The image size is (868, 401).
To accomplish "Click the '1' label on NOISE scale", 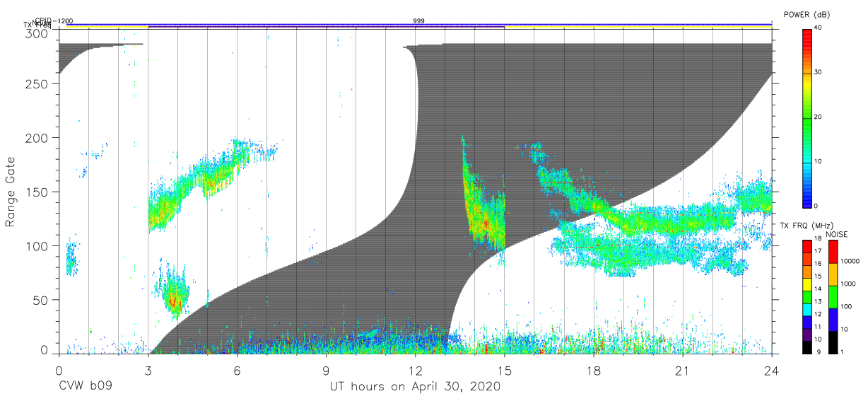I will click(x=843, y=352).
